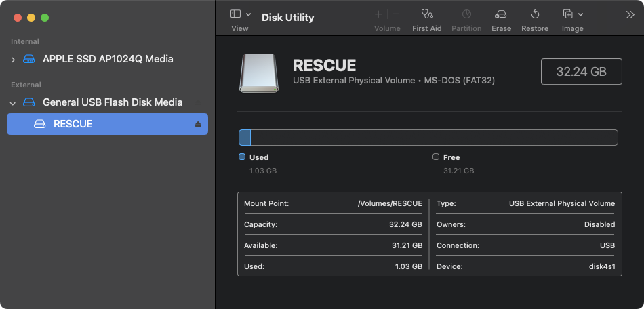Click the USB Flash Disk drive icon
This screenshot has width=644, height=309.
click(28, 102)
